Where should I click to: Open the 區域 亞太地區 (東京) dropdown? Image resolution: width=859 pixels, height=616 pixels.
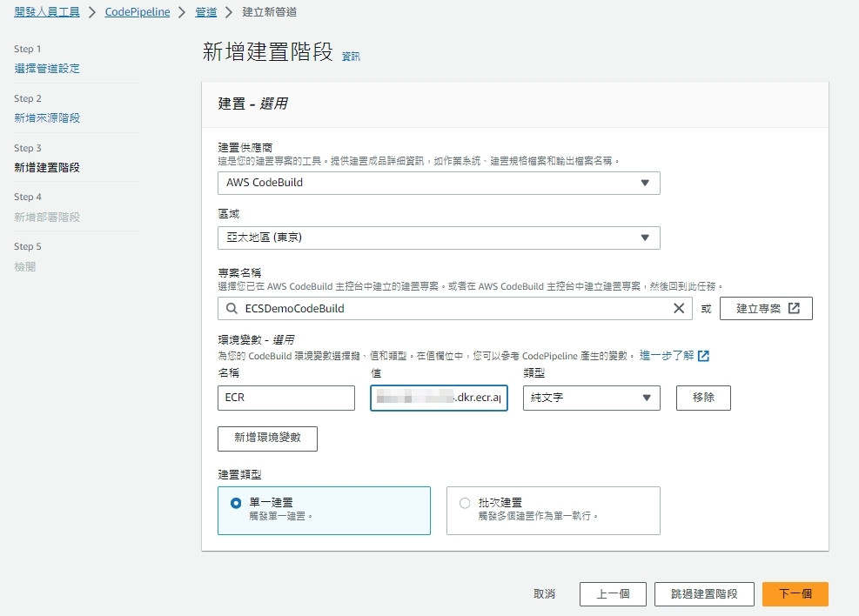pos(439,238)
